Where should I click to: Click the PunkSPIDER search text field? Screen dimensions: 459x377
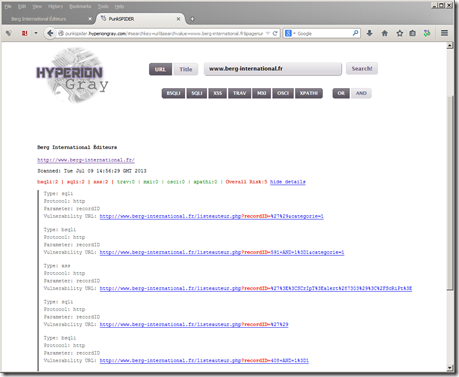[x=273, y=69]
